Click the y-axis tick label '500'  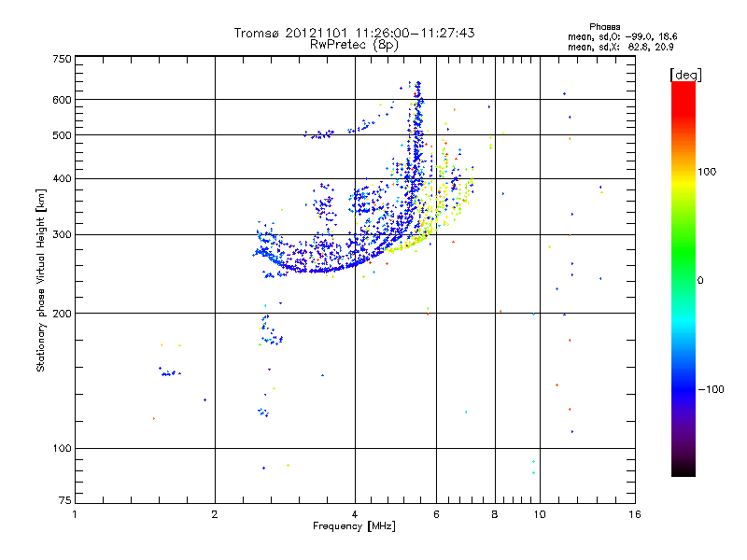coord(62,135)
